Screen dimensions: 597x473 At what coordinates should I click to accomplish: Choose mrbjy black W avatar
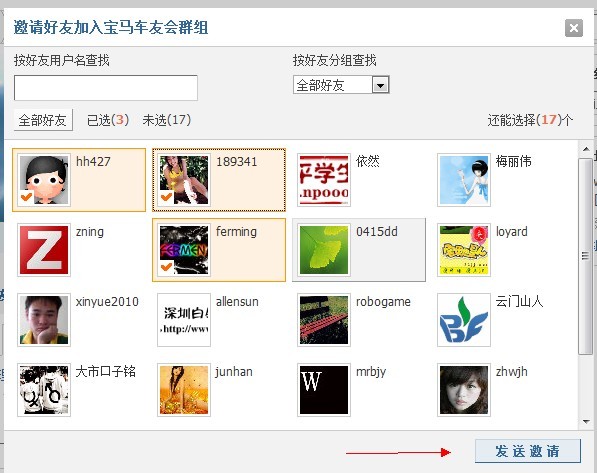pyautogui.click(x=324, y=390)
